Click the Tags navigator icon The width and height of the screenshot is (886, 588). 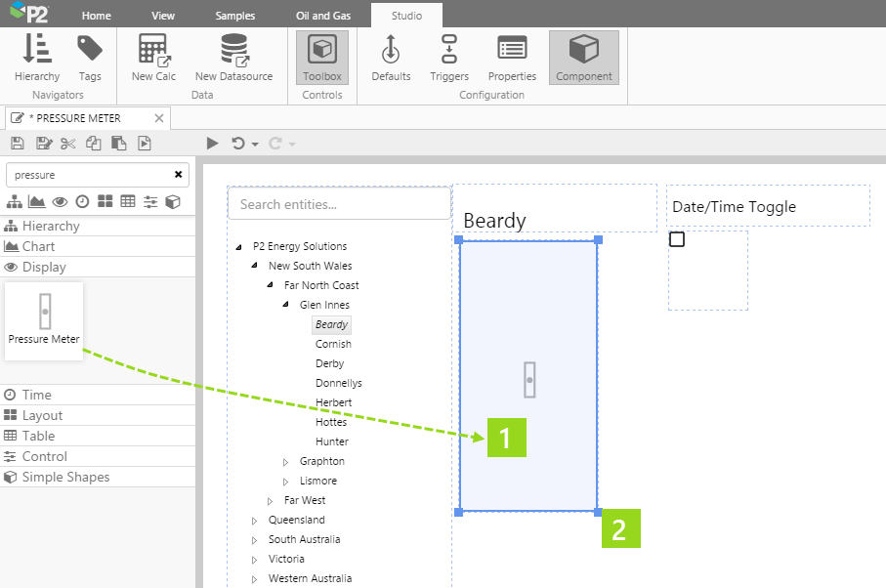click(90, 58)
